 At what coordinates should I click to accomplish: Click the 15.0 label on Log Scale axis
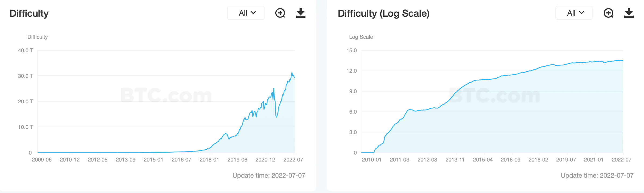coord(351,50)
